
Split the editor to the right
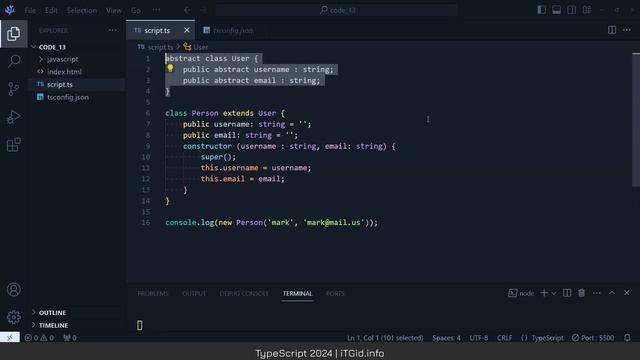612,30
